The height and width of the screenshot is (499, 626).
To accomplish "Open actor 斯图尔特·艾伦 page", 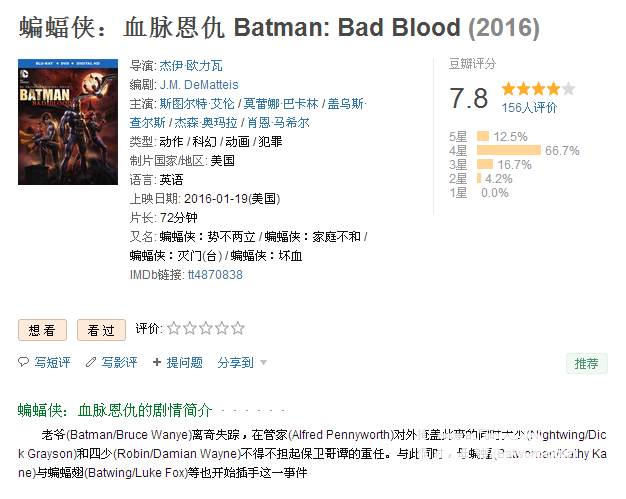I will pos(197,104).
